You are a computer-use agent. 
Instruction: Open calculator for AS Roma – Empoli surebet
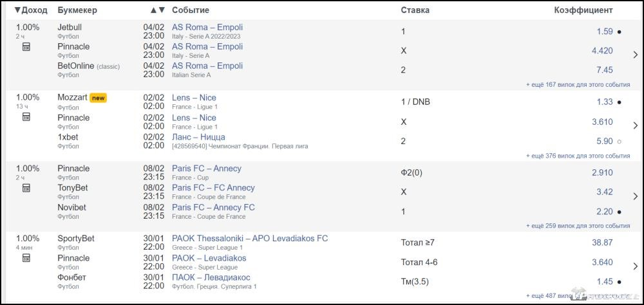point(26,47)
